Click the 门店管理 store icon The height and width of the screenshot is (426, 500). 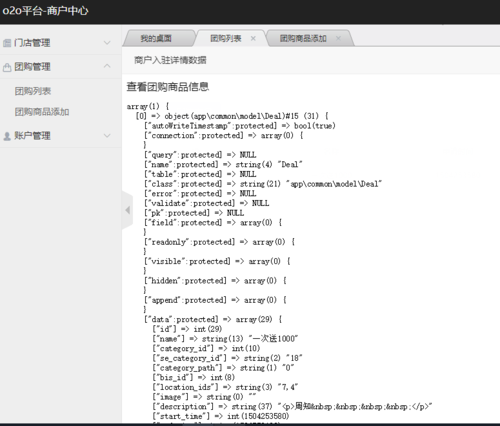[x=7, y=43]
